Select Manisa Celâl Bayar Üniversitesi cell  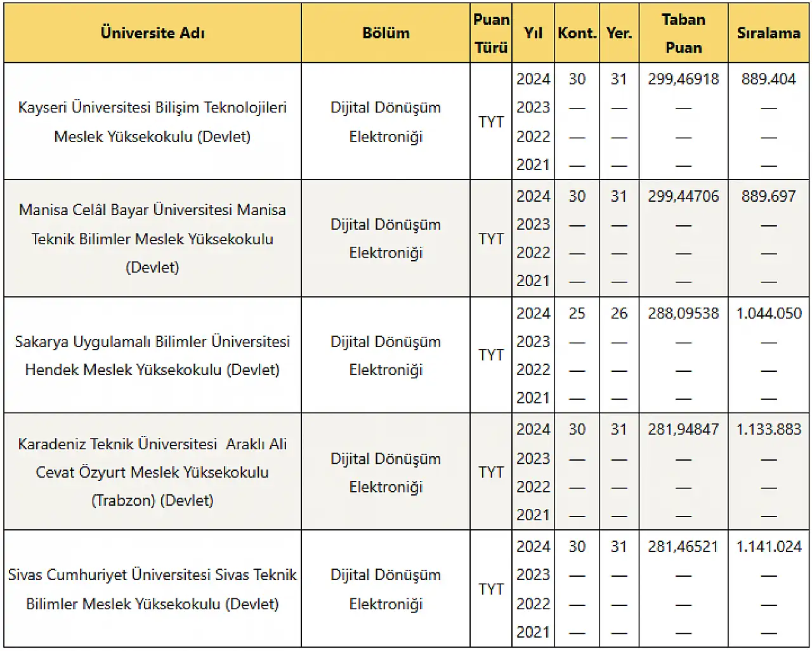point(152,239)
